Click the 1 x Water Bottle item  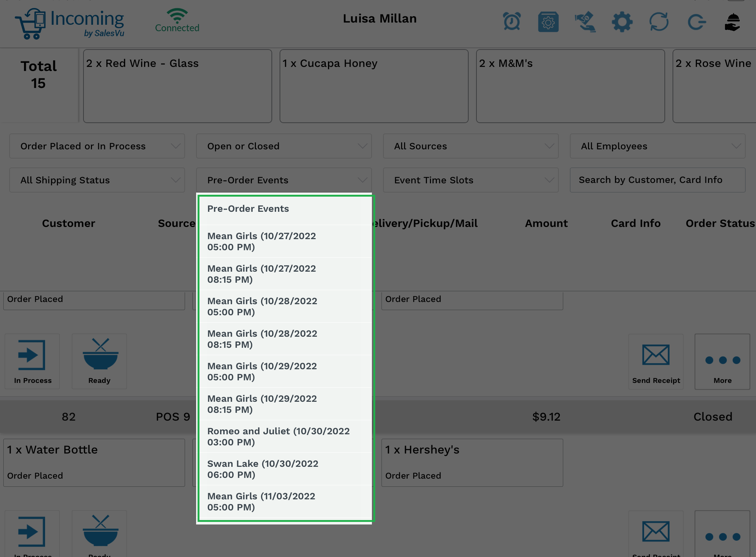(x=94, y=463)
